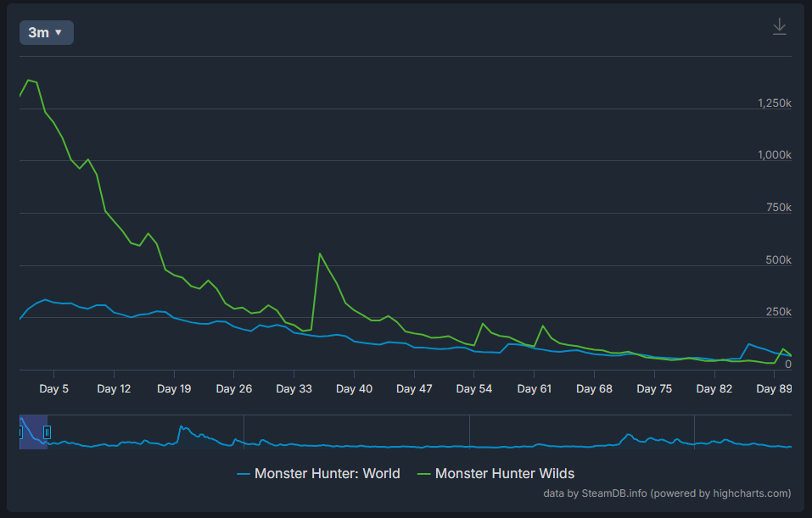
Task: Click the Day 68 axis label
Action: (595, 388)
